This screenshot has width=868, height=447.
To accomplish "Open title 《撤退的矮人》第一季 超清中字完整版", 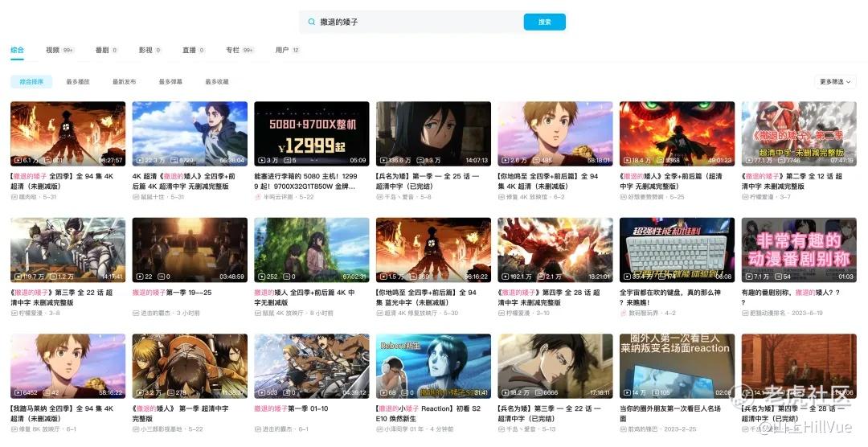I will [181, 413].
